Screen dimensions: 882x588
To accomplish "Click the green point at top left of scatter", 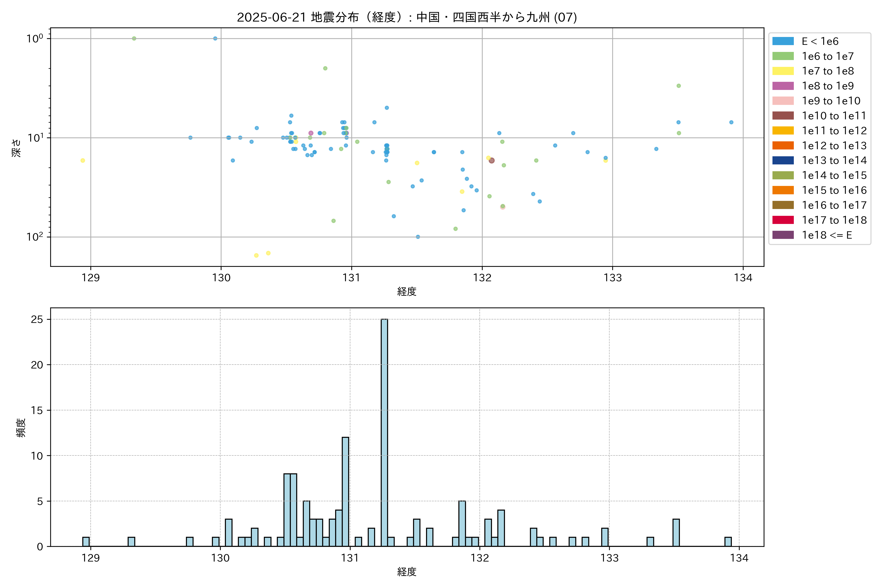I will pos(134,39).
